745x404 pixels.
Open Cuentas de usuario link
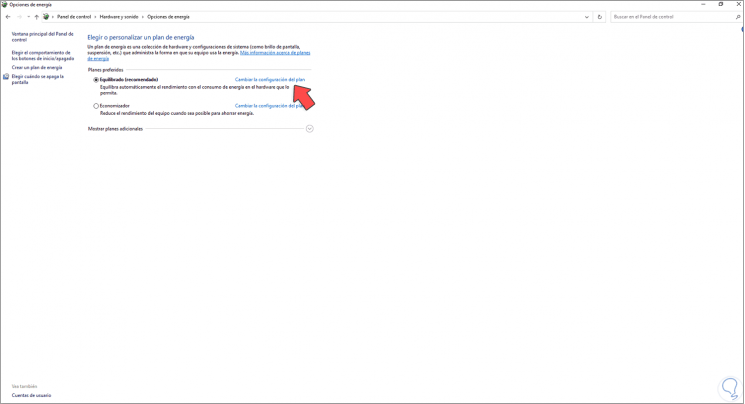click(31, 395)
